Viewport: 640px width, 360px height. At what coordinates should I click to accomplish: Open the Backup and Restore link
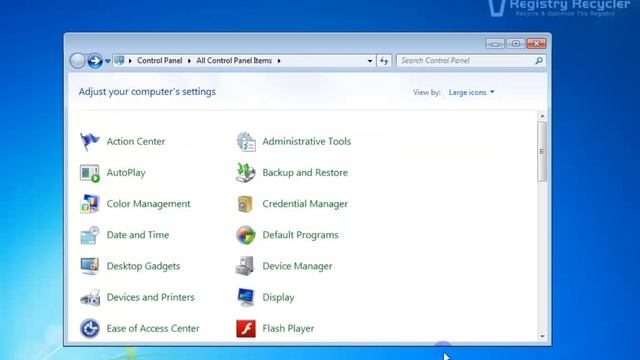coord(305,173)
